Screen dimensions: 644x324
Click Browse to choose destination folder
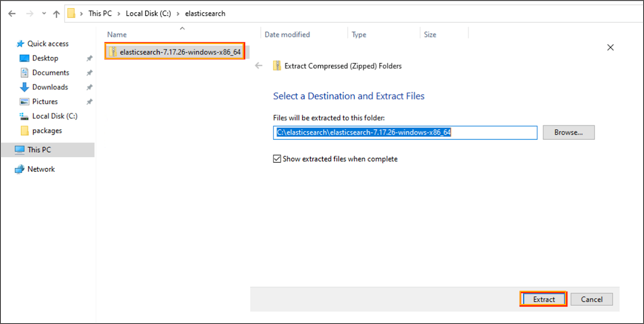tap(568, 132)
